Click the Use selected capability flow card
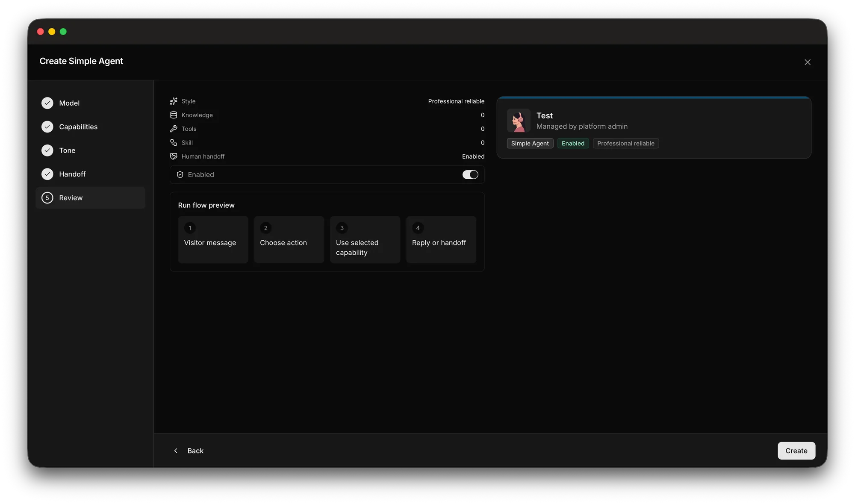The width and height of the screenshot is (855, 504). (x=365, y=240)
